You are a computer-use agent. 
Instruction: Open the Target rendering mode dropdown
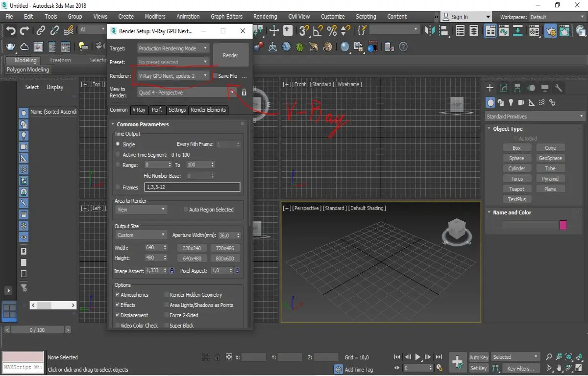[173, 48]
